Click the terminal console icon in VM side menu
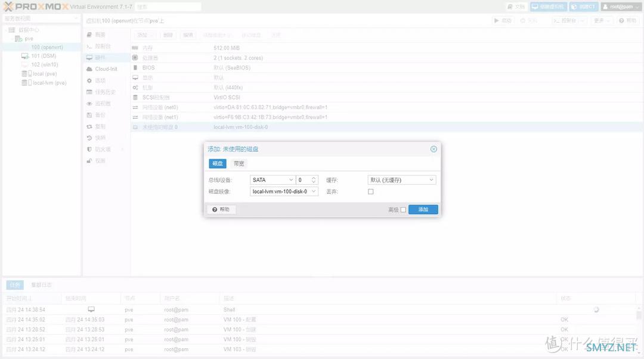 89,46
